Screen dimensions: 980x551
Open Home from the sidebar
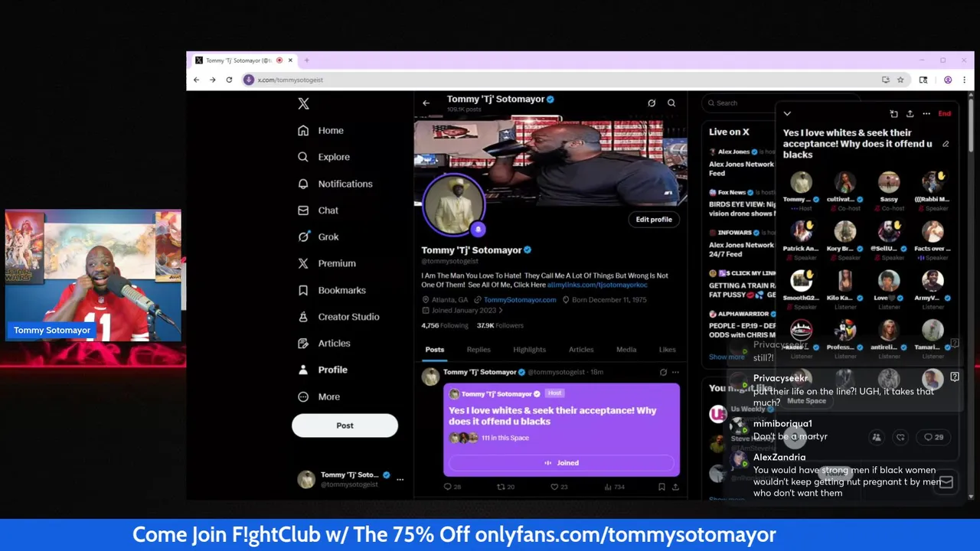tap(322, 131)
